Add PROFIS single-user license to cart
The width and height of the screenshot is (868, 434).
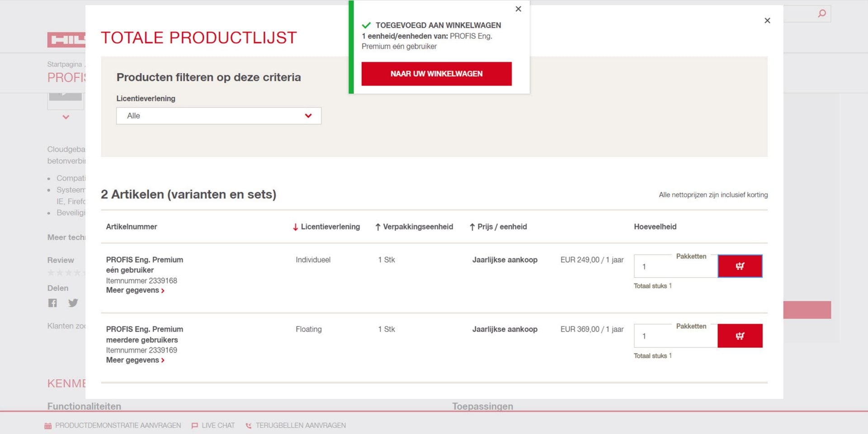pos(740,266)
